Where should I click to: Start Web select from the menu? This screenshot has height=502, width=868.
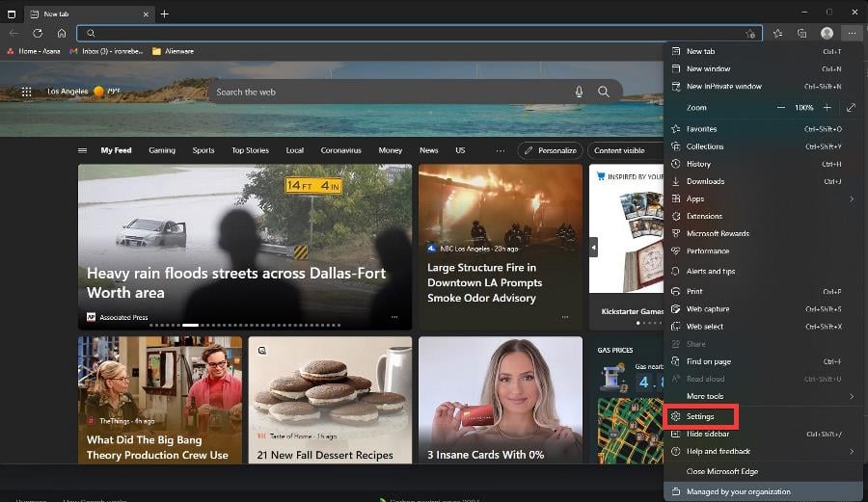click(x=764, y=327)
